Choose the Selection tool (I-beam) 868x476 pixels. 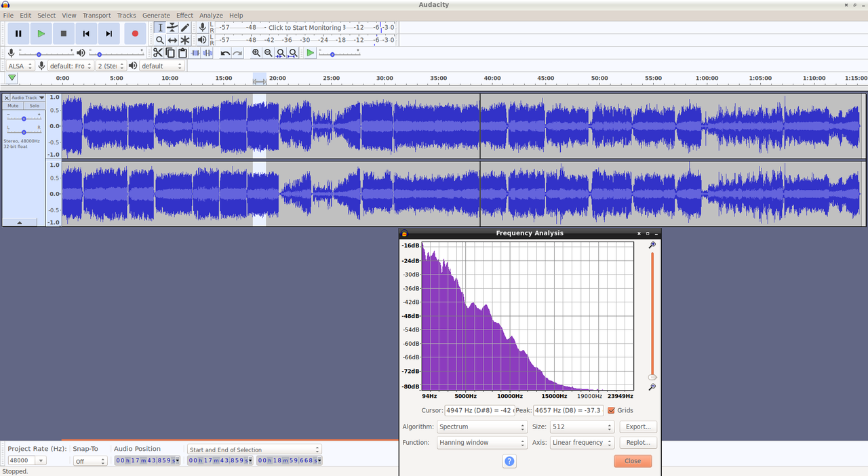tap(160, 27)
